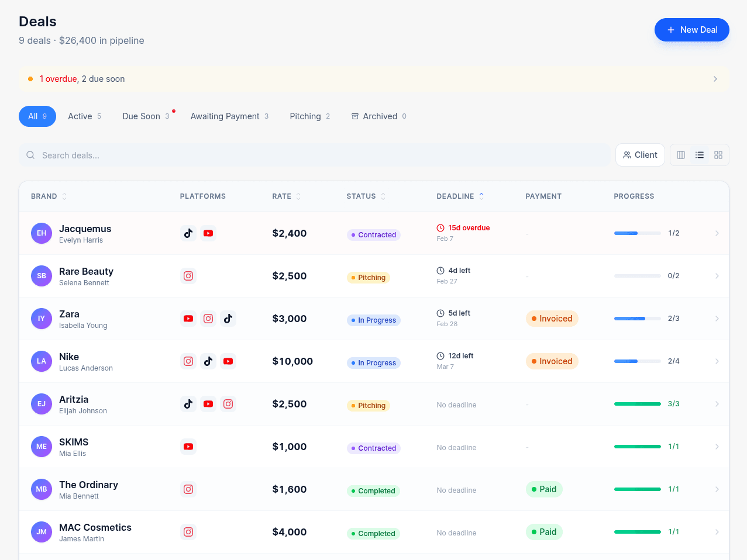Image resolution: width=747 pixels, height=560 pixels.
Task: Click Zara's 2/3 progress bar
Action: coord(637,319)
